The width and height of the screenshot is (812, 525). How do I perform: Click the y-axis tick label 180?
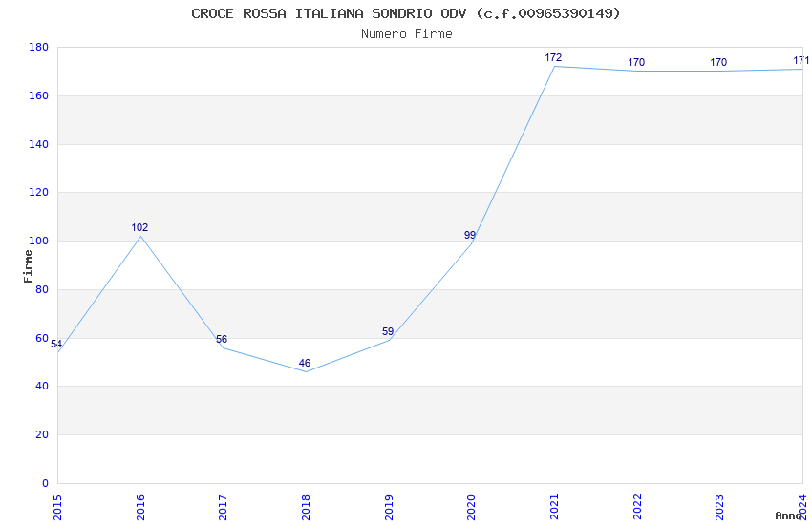pyautogui.click(x=39, y=47)
